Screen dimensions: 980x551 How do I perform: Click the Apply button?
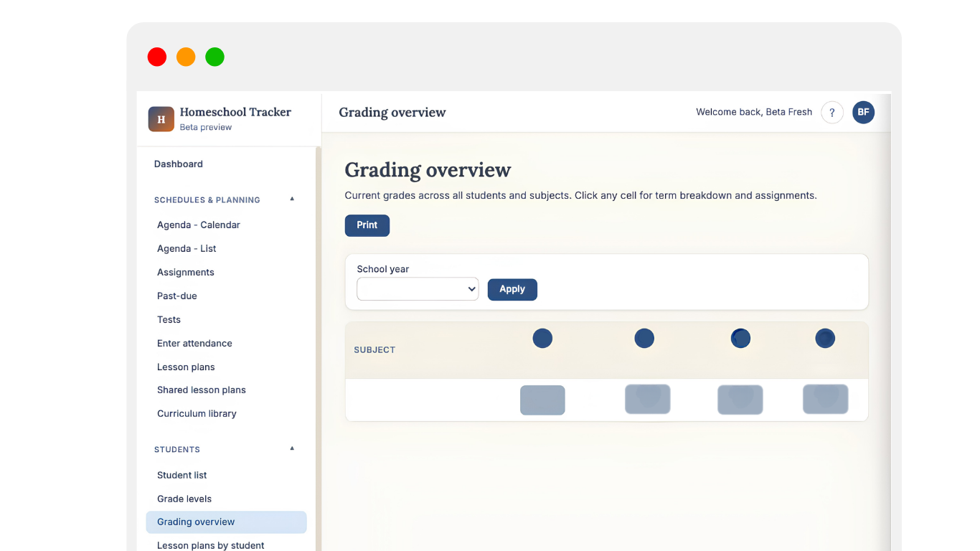[x=512, y=289]
